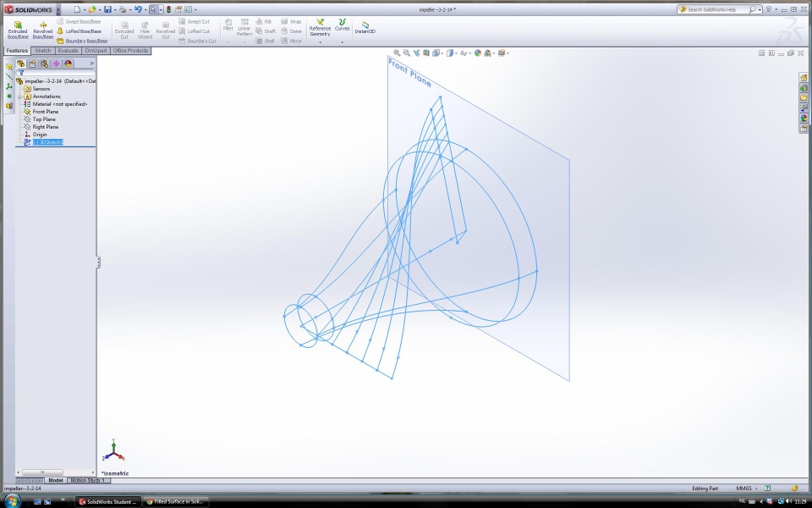The width and height of the screenshot is (812, 508).
Task: Open File Explorer task pane tab
Action: [x=804, y=98]
